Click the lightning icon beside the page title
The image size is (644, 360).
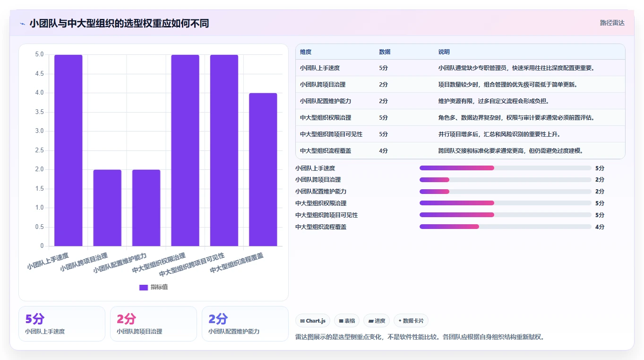pos(22,24)
